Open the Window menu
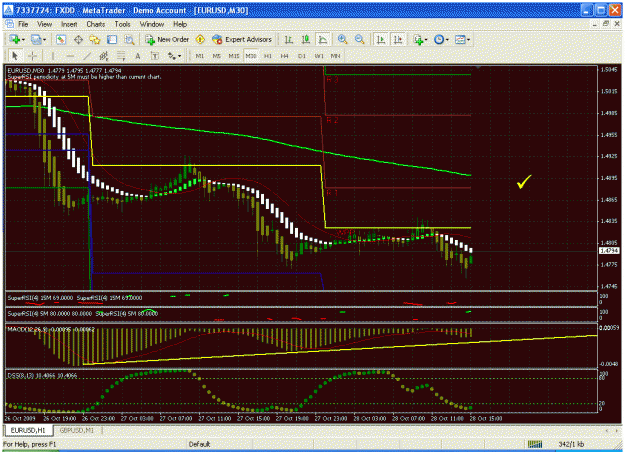 [x=152, y=24]
